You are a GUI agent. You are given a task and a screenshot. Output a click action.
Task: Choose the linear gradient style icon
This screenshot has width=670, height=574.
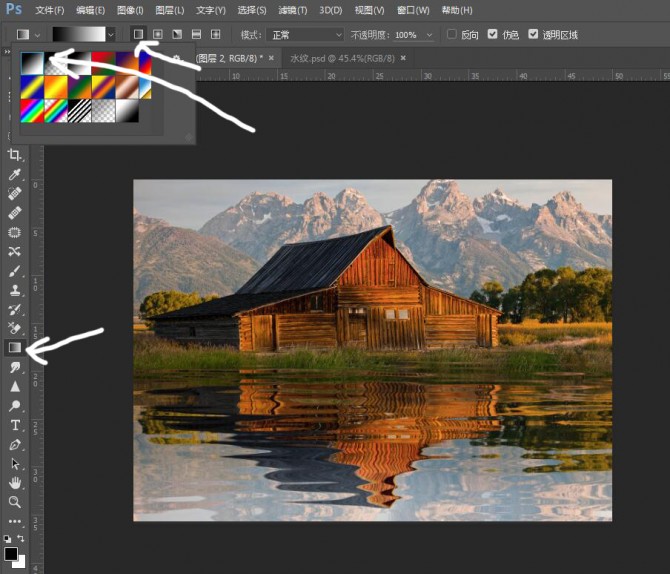[138, 34]
